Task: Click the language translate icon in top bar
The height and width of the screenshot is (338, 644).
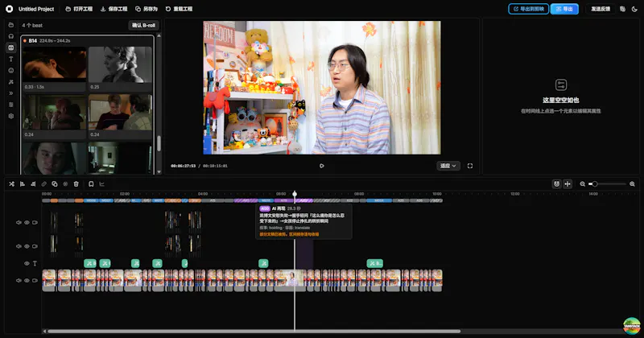Action: coord(622,9)
